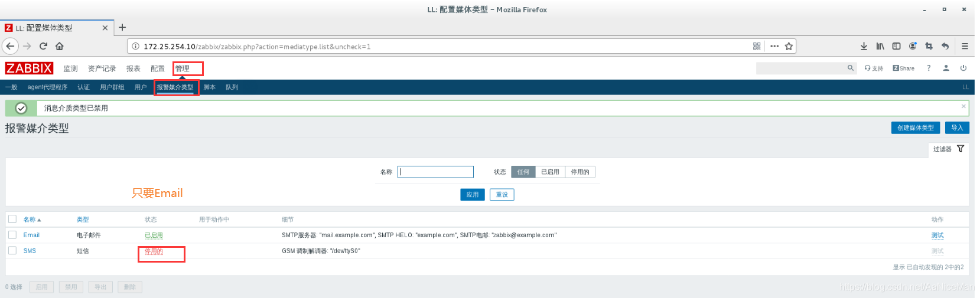
Task: Switch to agent代理程序 submenu
Action: [47, 87]
